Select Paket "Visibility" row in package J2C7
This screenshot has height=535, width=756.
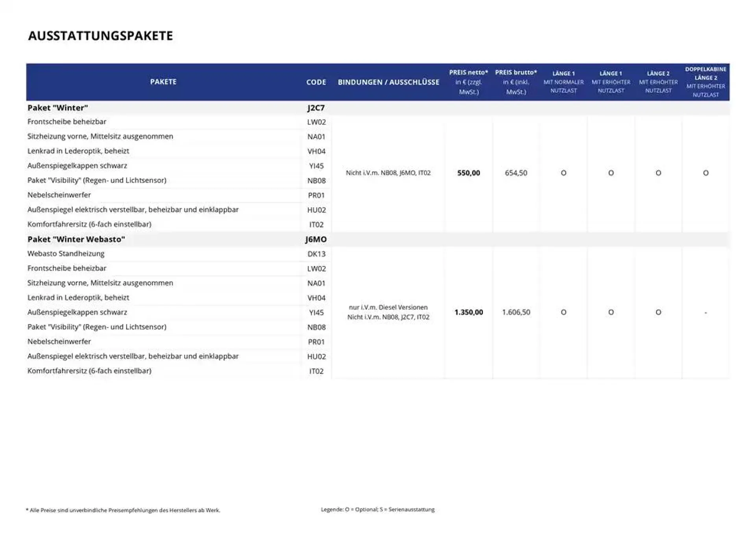97,180
